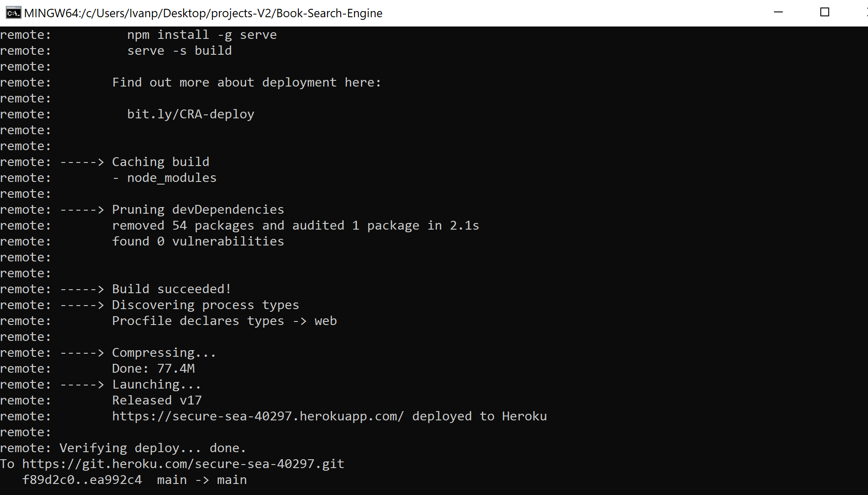Open the secure-sea-40297.herokuapp.com URL
The height and width of the screenshot is (495, 868).
(258, 416)
